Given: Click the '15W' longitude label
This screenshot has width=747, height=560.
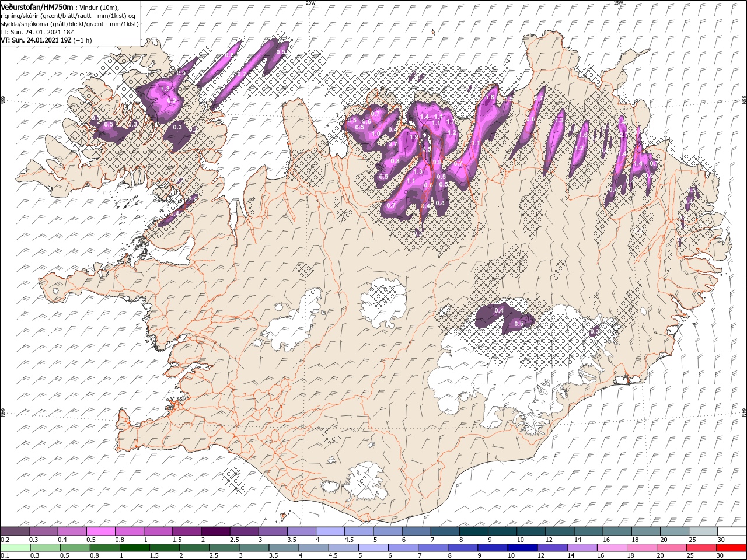Looking at the screenshot, I should 619,3.
